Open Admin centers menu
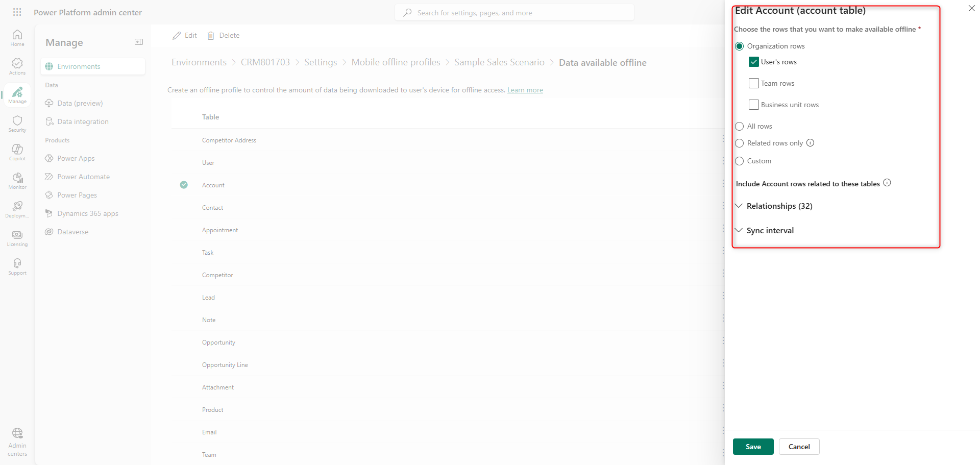 [17, 442]
